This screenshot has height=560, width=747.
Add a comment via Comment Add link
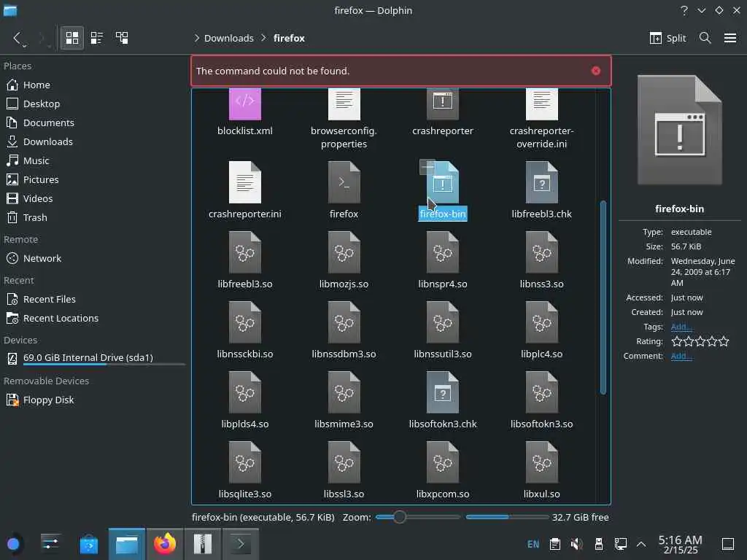[x=681, y=356]
